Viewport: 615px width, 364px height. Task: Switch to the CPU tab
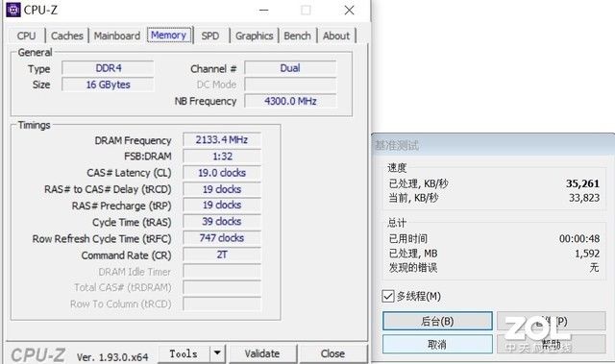point(26,36)
